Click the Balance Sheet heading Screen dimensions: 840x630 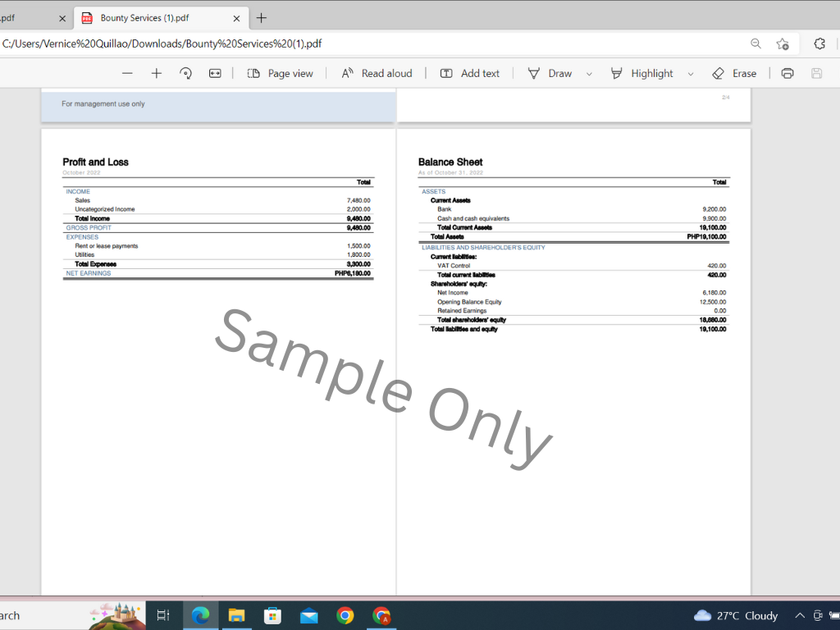pos(450,162)
